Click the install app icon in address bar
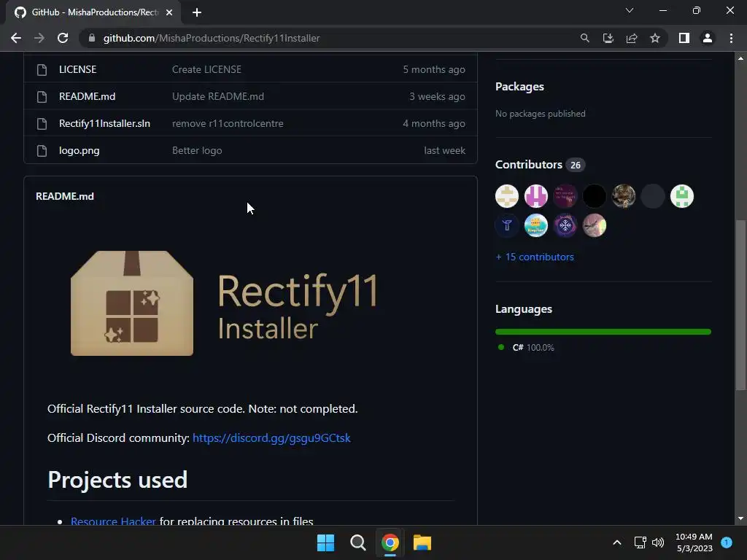Screen dimensions: 747x560 pos(608,38)
